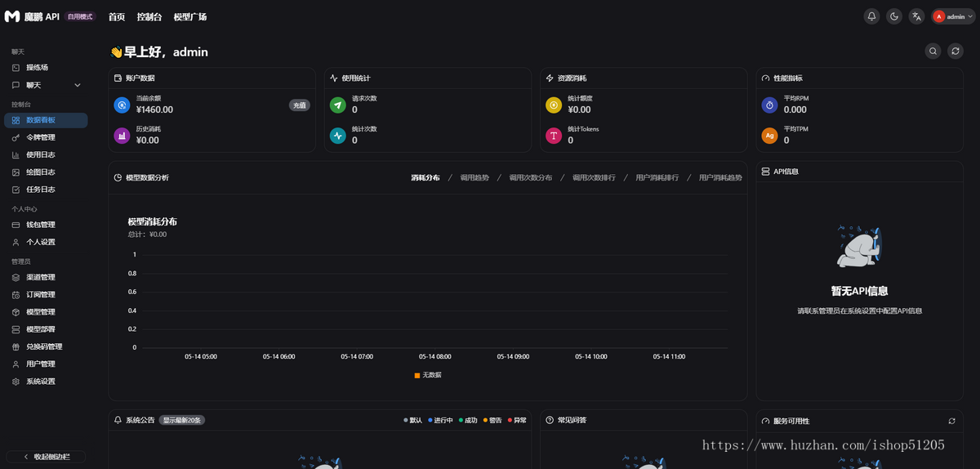
Task: Click the 请求次数 green send icon
Action: (337, 105)
